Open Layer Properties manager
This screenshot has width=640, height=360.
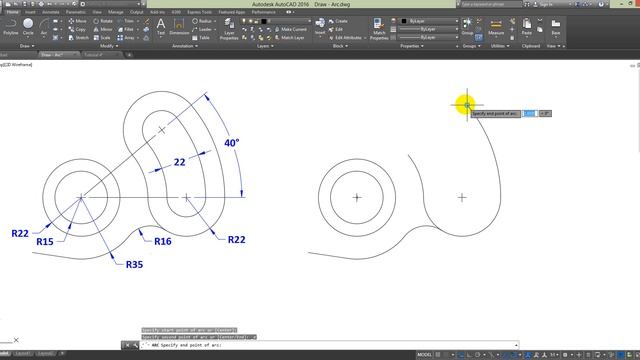pyautogui.click(x=229, y=29)
